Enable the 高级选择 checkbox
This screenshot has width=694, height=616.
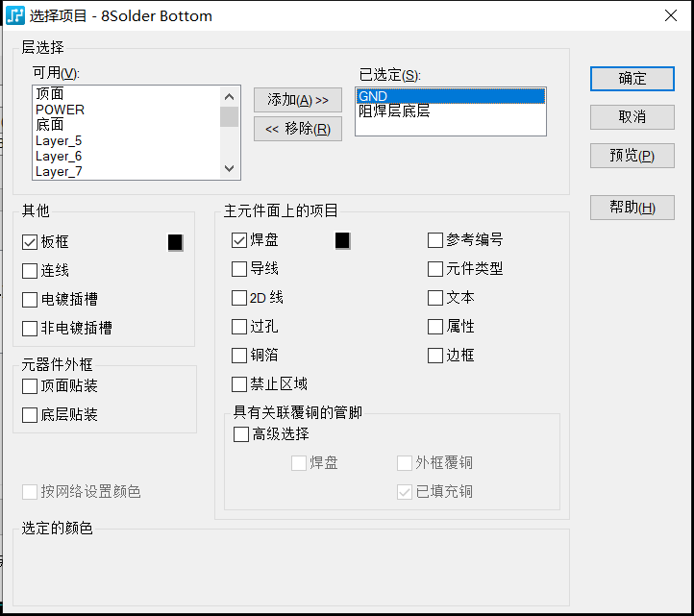[241, 434]
